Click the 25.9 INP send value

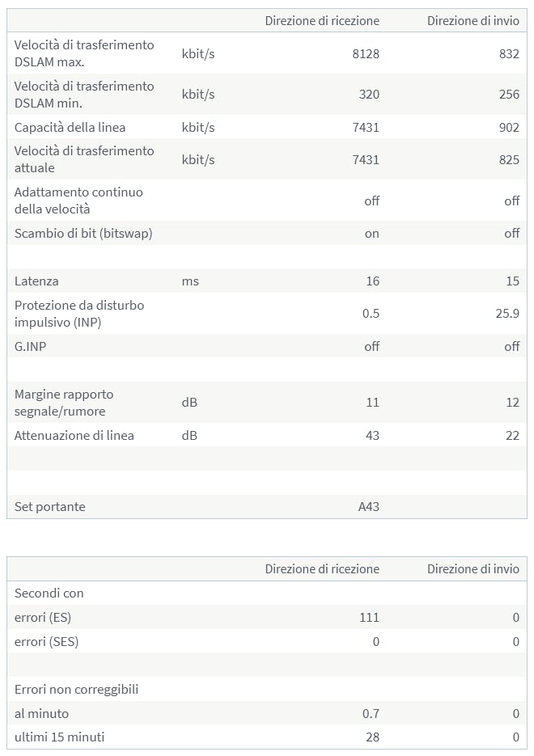[506, 314]
